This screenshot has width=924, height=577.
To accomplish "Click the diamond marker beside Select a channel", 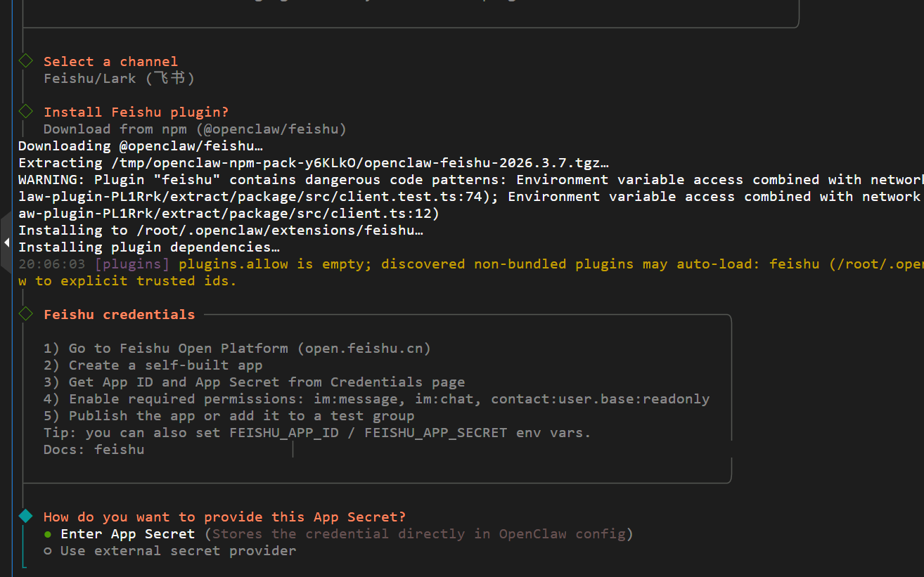I will point(26,61).
